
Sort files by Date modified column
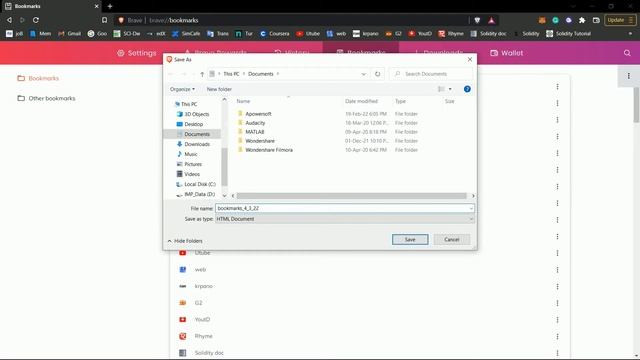361,101
